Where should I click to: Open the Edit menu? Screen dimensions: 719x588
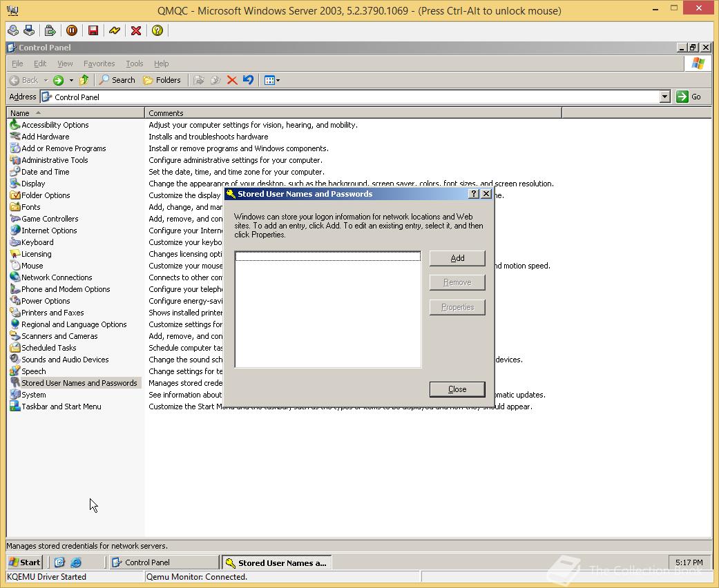click(40, 63)
